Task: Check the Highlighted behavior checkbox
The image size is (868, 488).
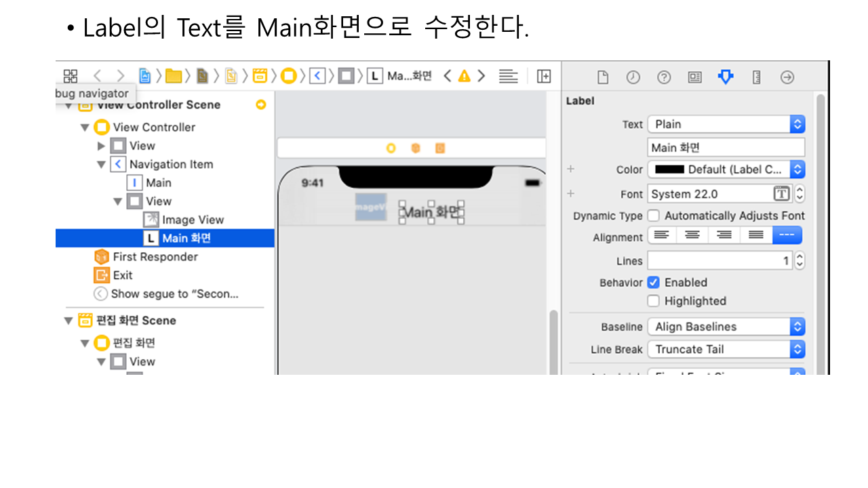Action: click(654, 301)
